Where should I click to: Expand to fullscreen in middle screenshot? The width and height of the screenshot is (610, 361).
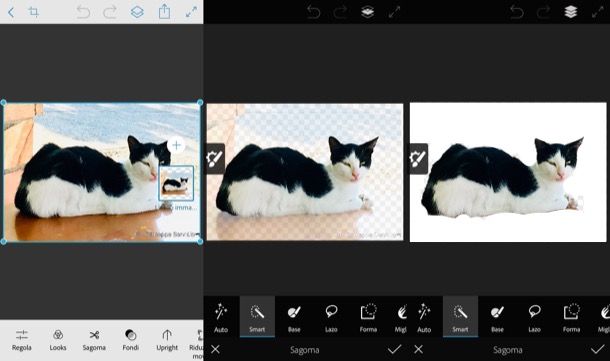(x=394, y=12)
